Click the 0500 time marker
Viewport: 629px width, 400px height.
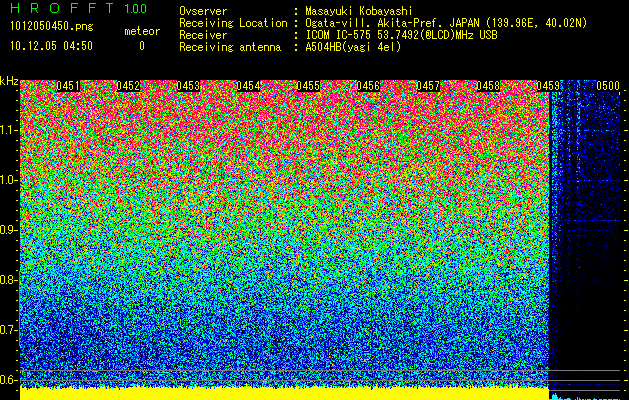coord(608,86)
